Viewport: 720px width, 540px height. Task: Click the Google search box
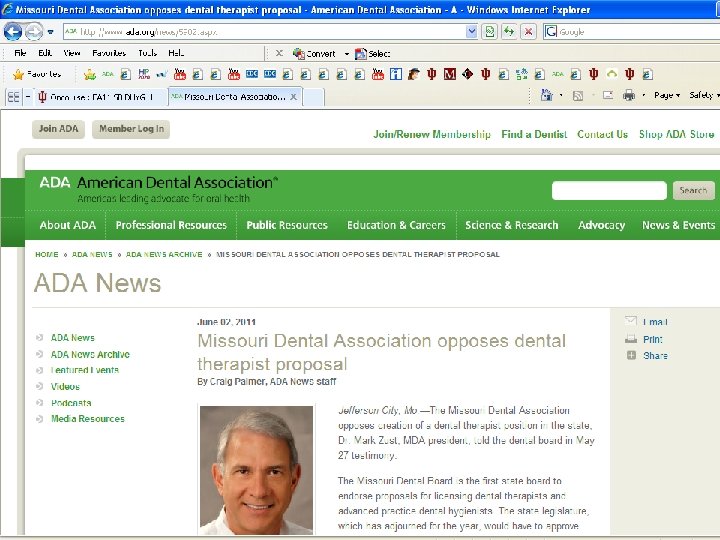(x=631, y=32)
